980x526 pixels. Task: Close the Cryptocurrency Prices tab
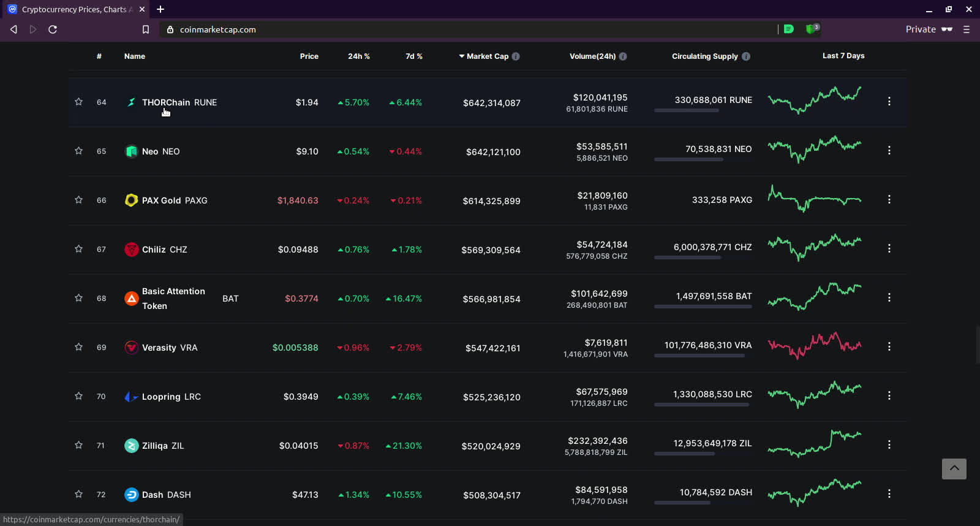coord(142,9)
